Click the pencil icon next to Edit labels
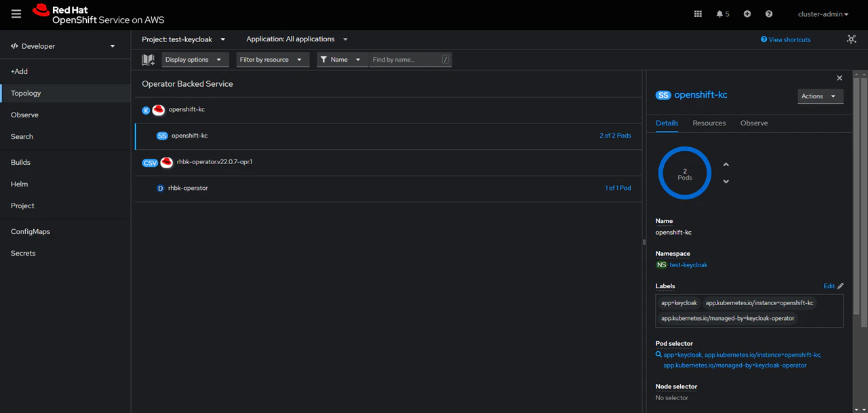The width and height of the screenshot is (868, 413). [841, 286]
